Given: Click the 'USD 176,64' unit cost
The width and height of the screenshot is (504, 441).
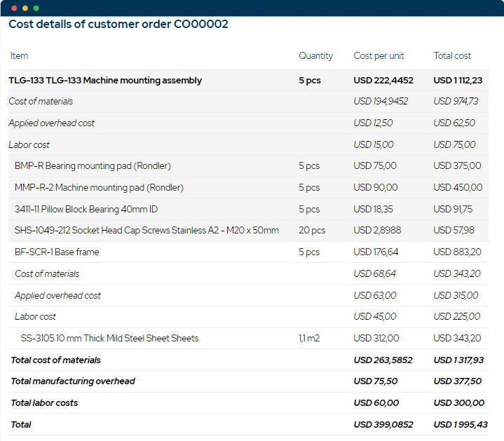Looking at the screenshot, I should 376,252.
